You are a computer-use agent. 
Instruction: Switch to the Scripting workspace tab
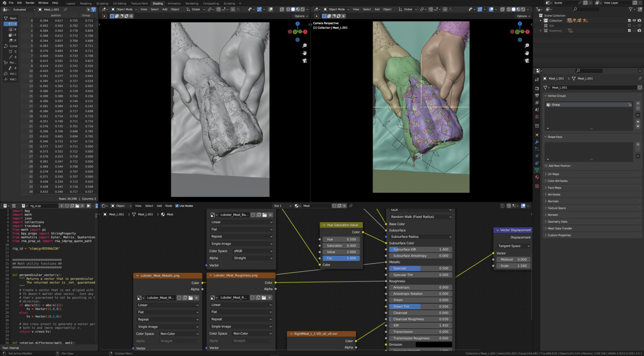229,3
